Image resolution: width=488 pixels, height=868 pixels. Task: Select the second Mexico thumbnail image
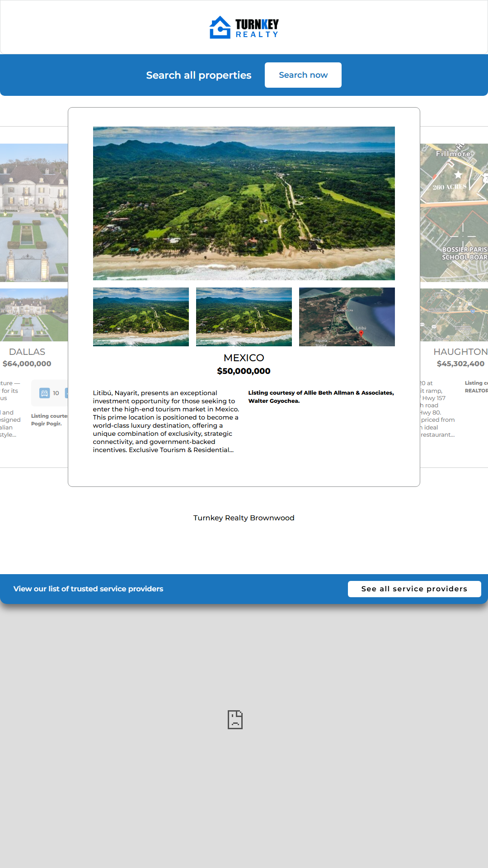pos(244,317)
